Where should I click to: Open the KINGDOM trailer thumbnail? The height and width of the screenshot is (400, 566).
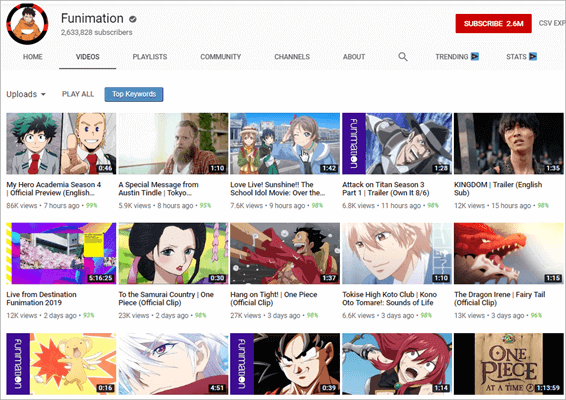pyautogui.click(x=509, y=144)
